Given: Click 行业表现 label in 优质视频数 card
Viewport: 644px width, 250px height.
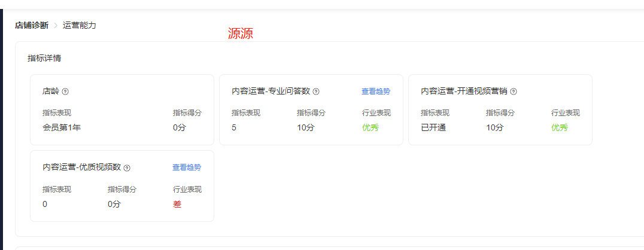Looking at the screenshot, I should (187, 190).
